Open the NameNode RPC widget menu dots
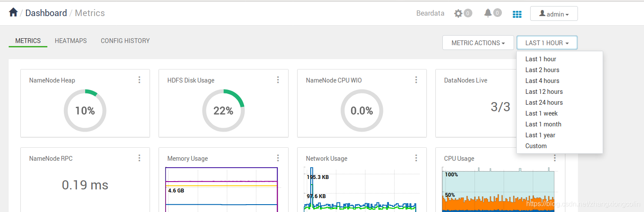 coord(139,158)
